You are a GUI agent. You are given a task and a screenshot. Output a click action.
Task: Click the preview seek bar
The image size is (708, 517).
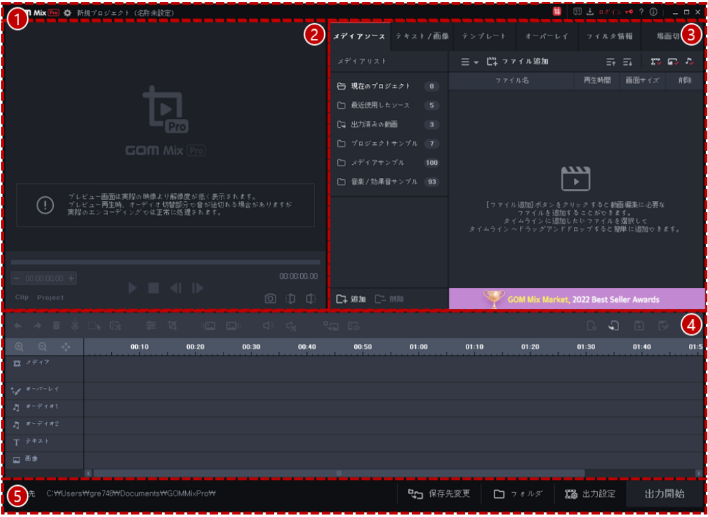click(x=165, y=262)
